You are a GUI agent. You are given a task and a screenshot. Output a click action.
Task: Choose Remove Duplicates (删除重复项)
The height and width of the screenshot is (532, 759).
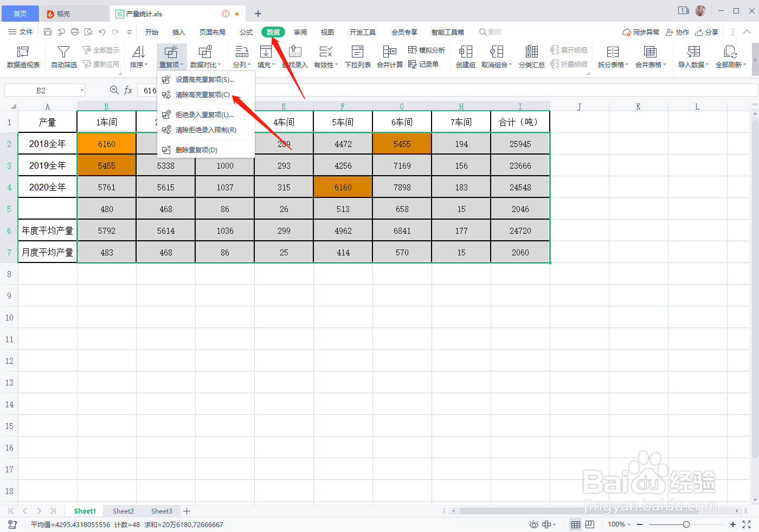(206, 150)
